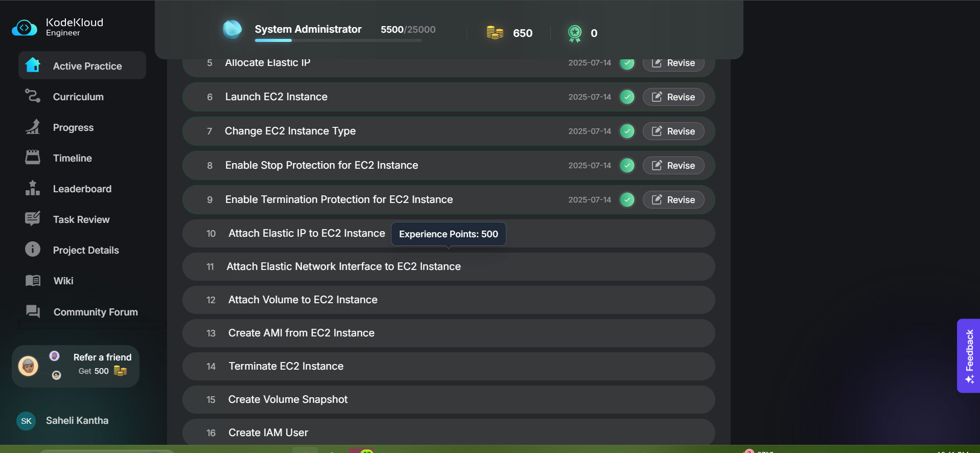Click the green checkmark for Enable Stop Protection
Image resolution: width=980 pixels, height=453 pixels.
pyautogui.click(x=627, y=166)
